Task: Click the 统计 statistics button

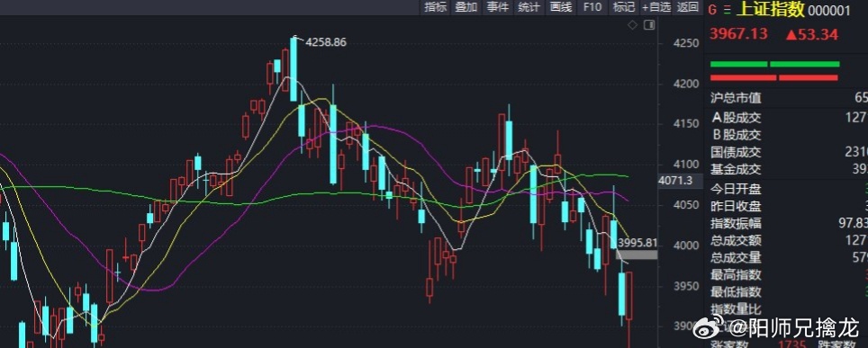Action: point(529,7)
